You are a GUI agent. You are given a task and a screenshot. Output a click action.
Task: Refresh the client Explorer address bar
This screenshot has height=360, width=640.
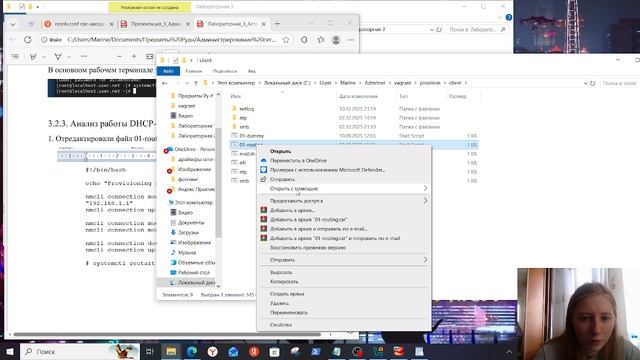[593, 83]
